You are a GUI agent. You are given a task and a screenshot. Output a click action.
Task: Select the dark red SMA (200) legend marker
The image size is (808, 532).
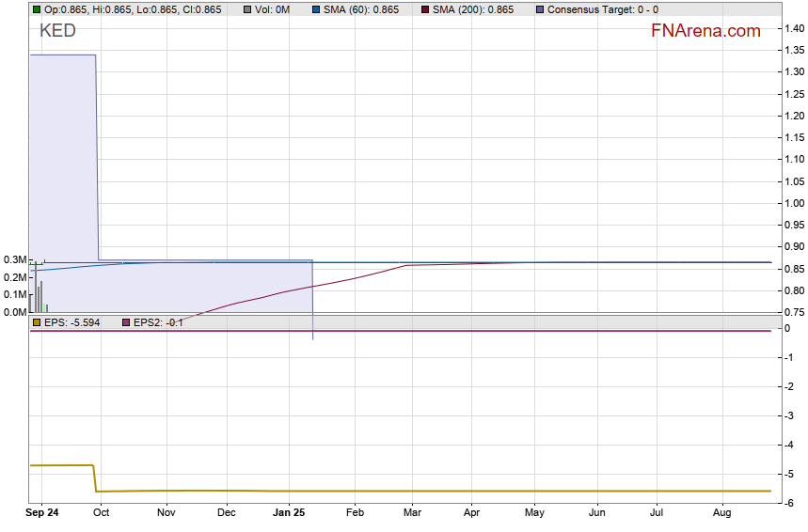424,9
